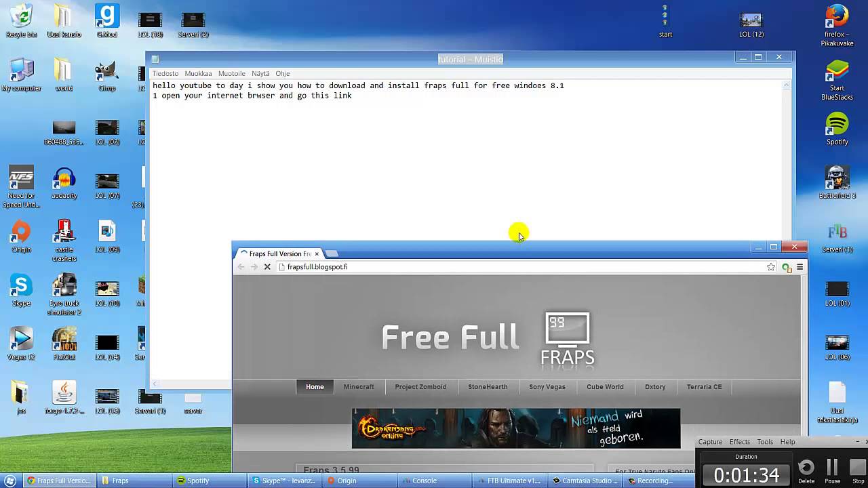Open Tiedosto menu in Notepad
Viewport: 868px width, 488px height.
pos(165,73)
